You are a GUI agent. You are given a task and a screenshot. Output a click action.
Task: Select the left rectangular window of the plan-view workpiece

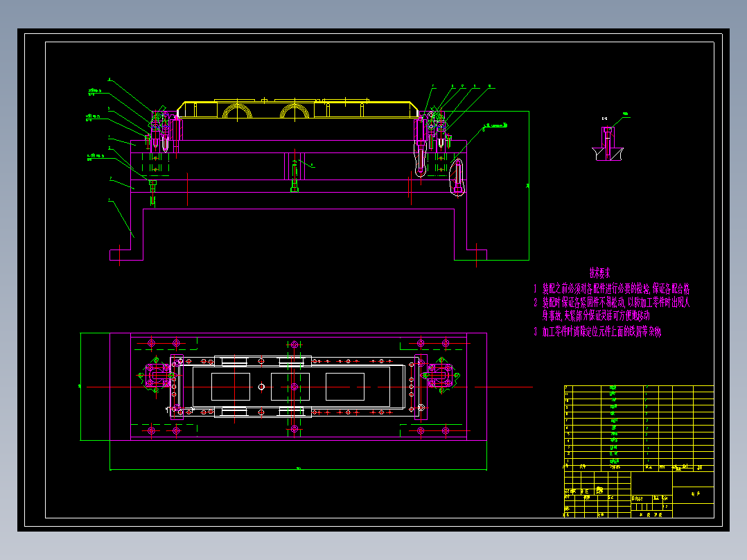(231, 387)
